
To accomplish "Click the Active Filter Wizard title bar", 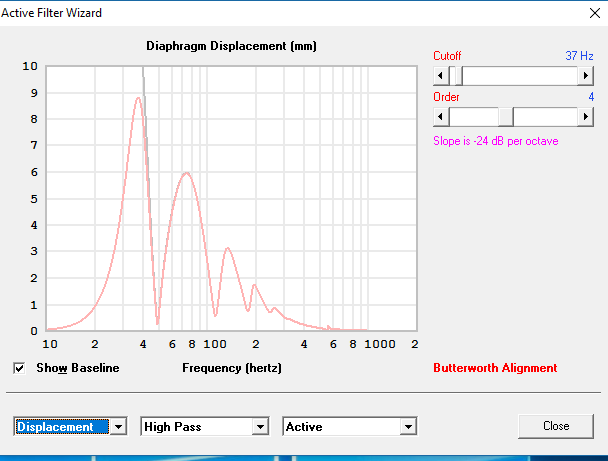I will [250, 14].
